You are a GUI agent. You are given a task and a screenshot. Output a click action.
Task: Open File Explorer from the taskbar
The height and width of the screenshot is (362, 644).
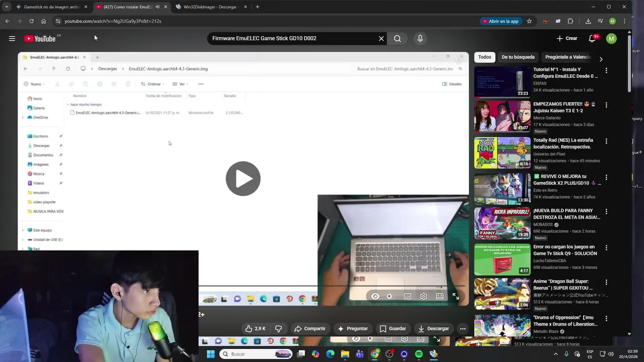click(x=345, y=354)
